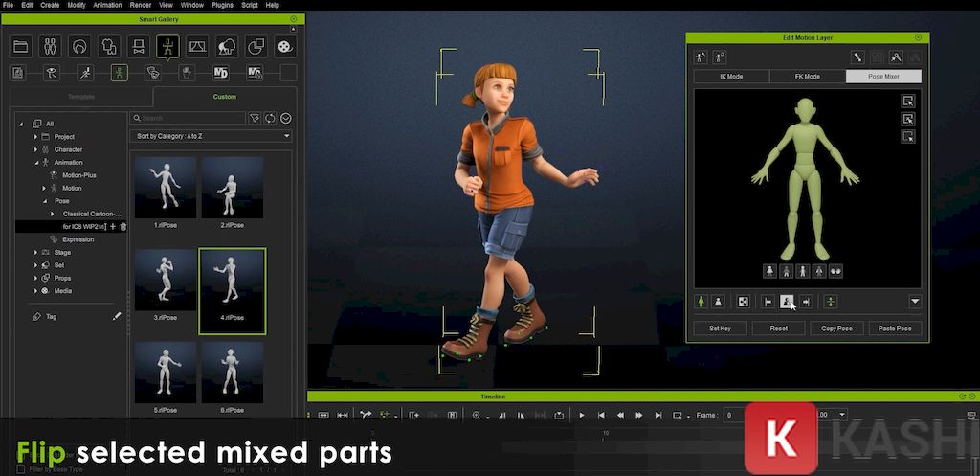Click the Media film reel category icon
Viewport: 980px width, 476px height.
coord(284,46)
